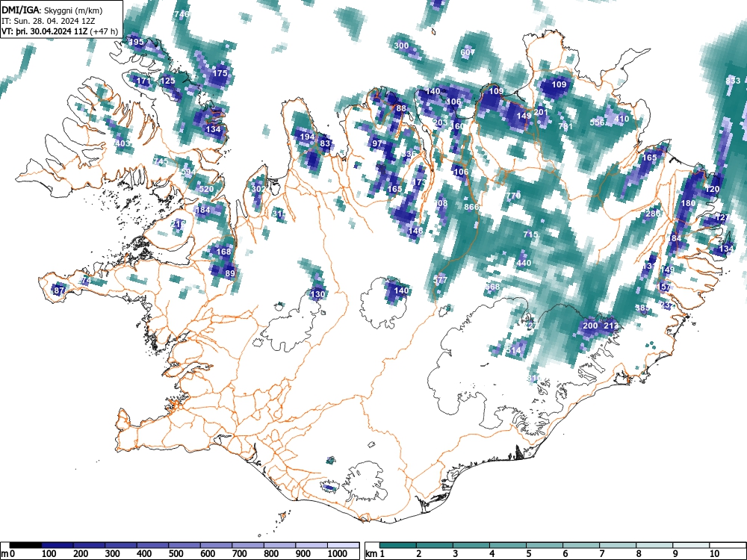Click the visibility value '594' on the map
747x560 pixels.
point(189,172)
